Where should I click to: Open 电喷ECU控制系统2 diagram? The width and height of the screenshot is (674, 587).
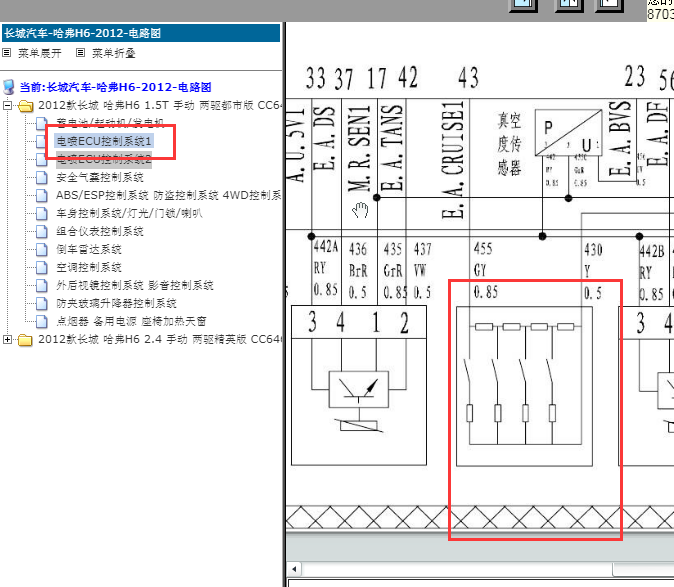(104, 159)
